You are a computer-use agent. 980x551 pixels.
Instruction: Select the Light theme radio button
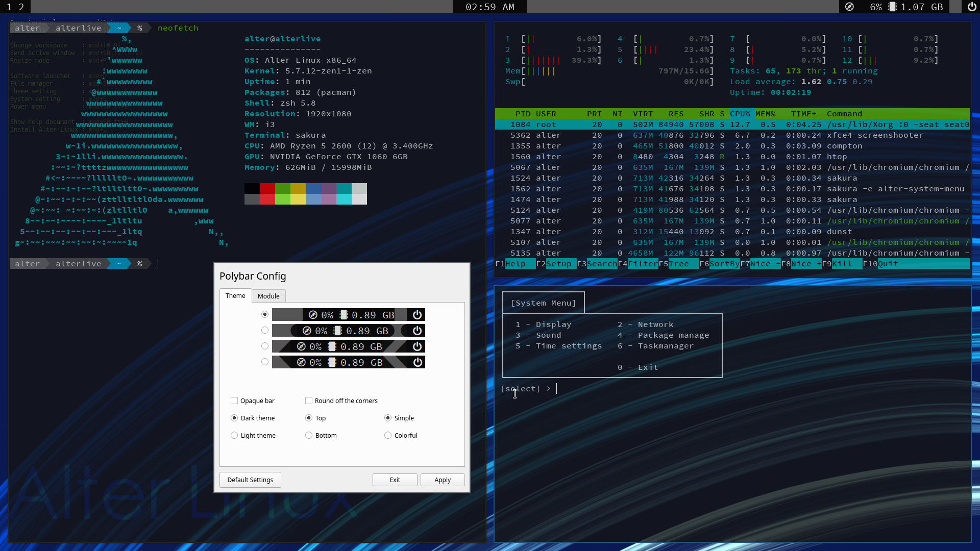[x=234, y=435]
